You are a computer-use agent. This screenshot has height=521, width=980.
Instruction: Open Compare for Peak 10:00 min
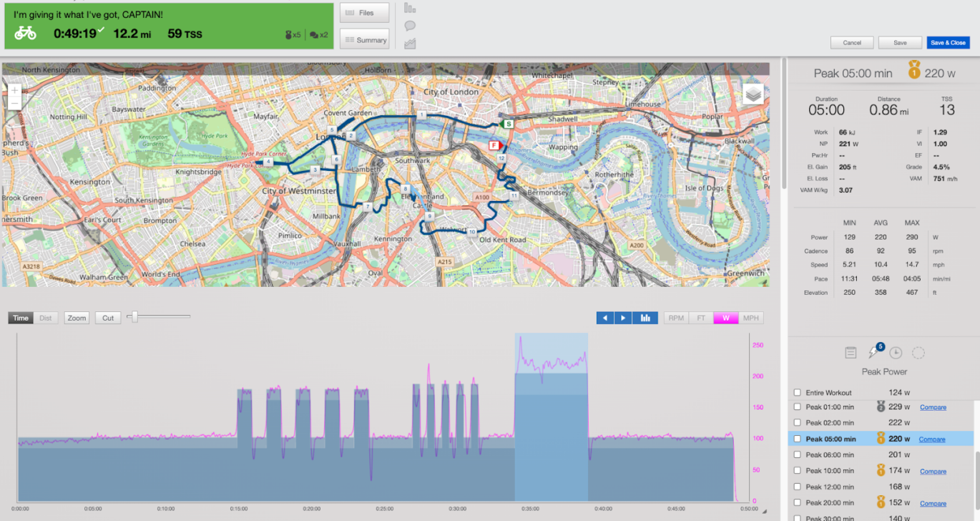click(933, 471)
